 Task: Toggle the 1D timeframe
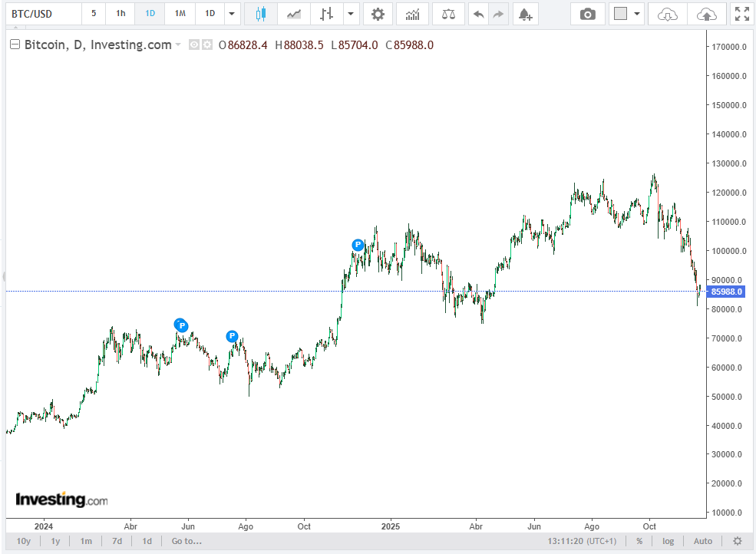pos(150,13)
